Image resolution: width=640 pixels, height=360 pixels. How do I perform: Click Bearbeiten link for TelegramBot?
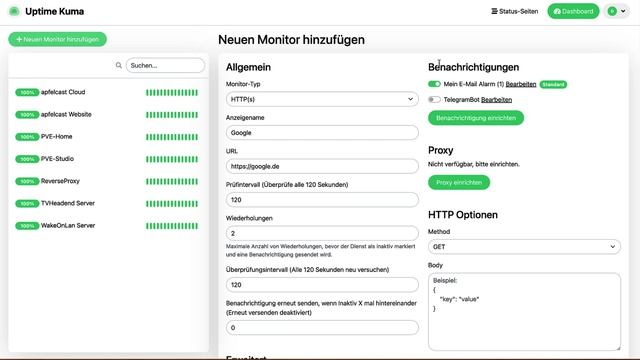496,100
